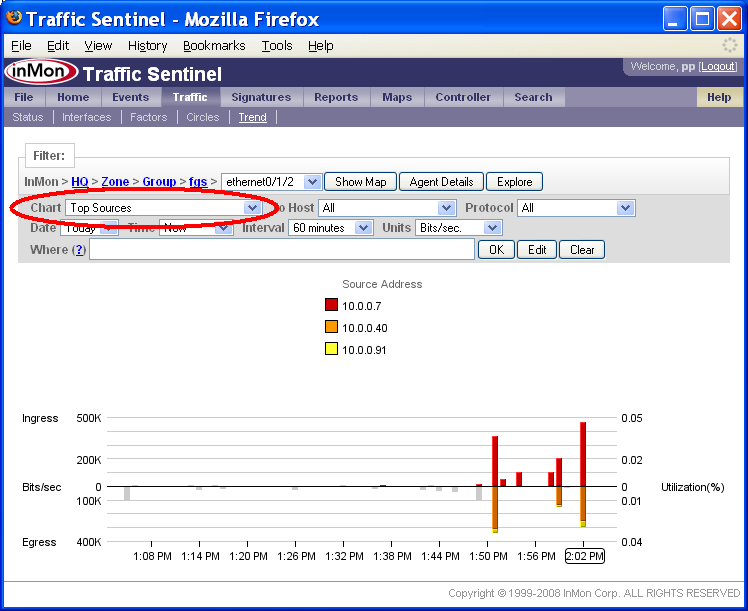Open the Bookmarks menu

coord(214,46)
